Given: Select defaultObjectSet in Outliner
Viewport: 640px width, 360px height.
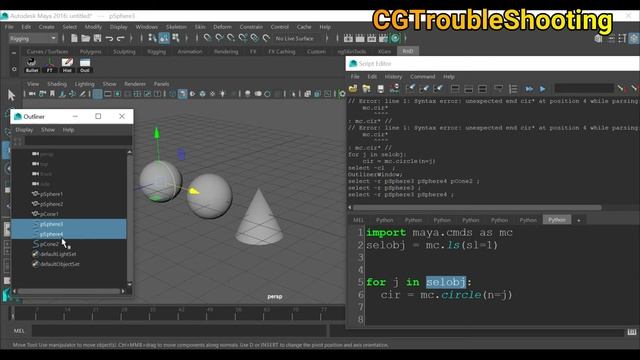Looking at the screenshot, I should tap(60, 264).
